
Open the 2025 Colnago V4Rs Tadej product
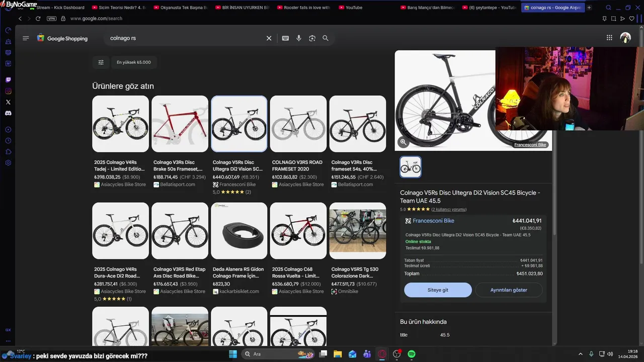coord(120,141)
